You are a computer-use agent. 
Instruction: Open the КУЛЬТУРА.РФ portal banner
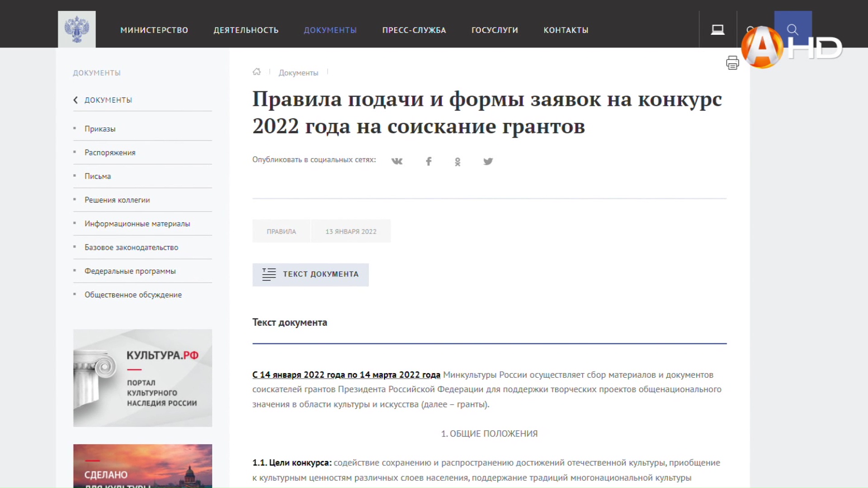142,378
